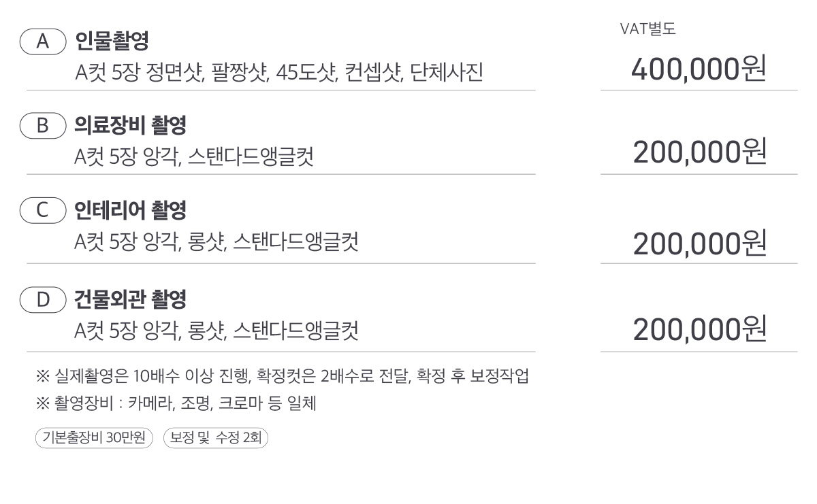Screen dimensions: 817x504
Task: Click the 400,000원 price
Action: pos(699,69)
